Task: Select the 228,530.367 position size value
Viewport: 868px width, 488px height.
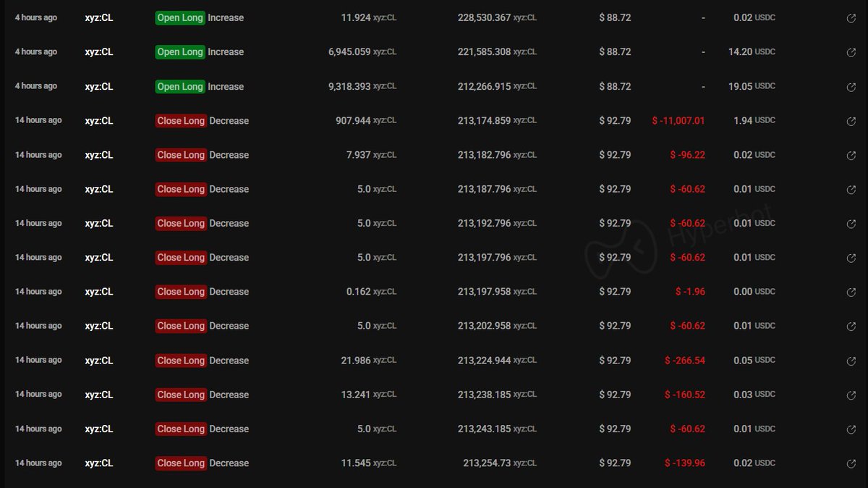Action: (484, 17)
